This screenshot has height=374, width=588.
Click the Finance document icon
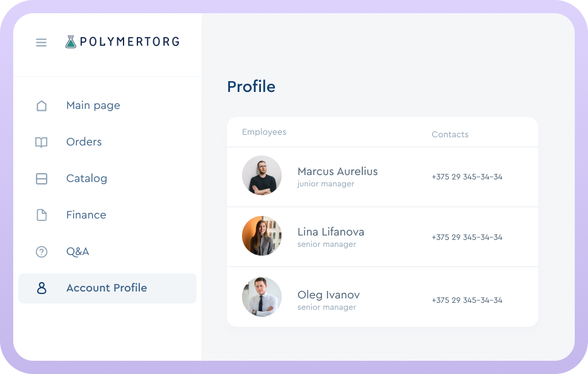click(42, 215)
